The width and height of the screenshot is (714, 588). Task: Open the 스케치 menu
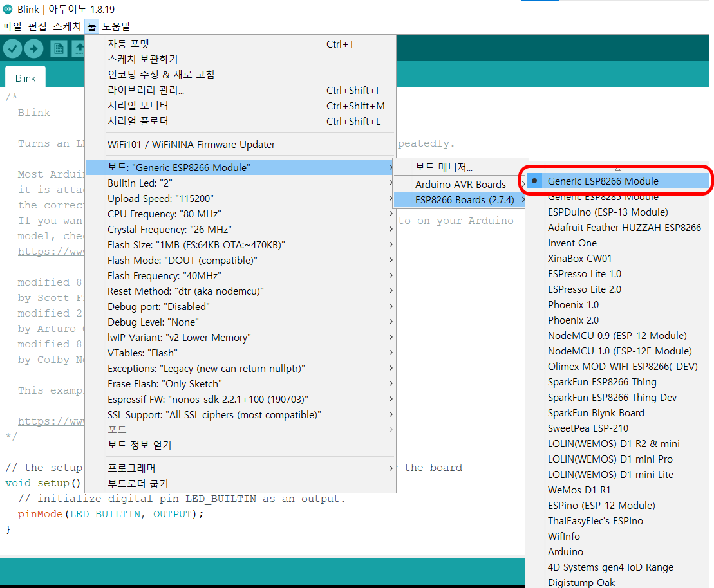67,26
